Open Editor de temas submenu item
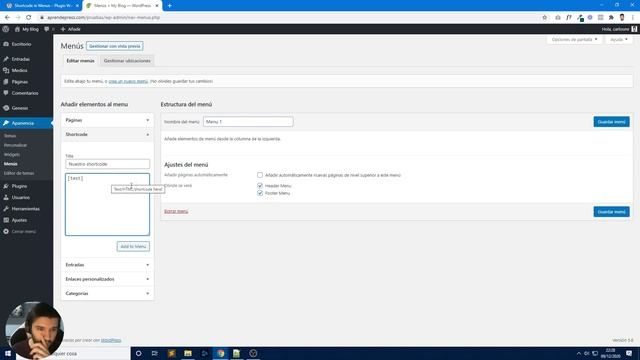This screenshot has width=640, height=360. 19,173
